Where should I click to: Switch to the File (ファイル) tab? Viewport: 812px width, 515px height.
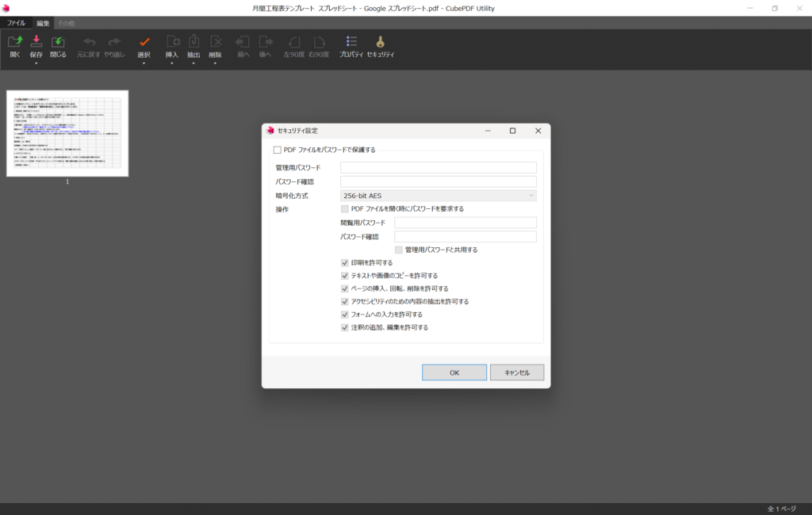16,23
